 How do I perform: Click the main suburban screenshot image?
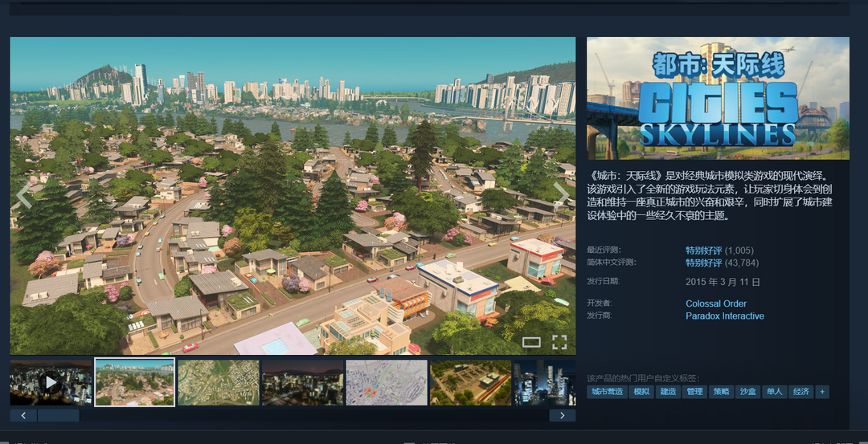tap(293, 196)
